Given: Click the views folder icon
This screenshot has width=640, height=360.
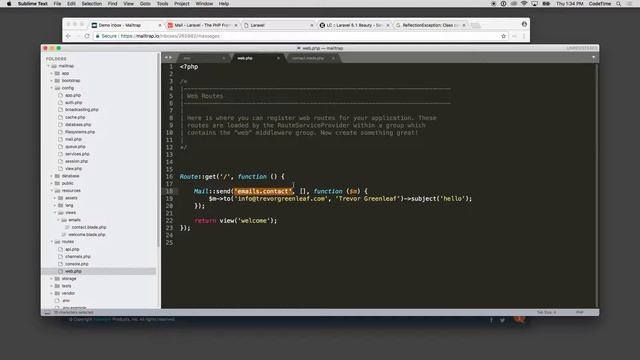Looking at the screenshot, I should [x=60, y=213].
